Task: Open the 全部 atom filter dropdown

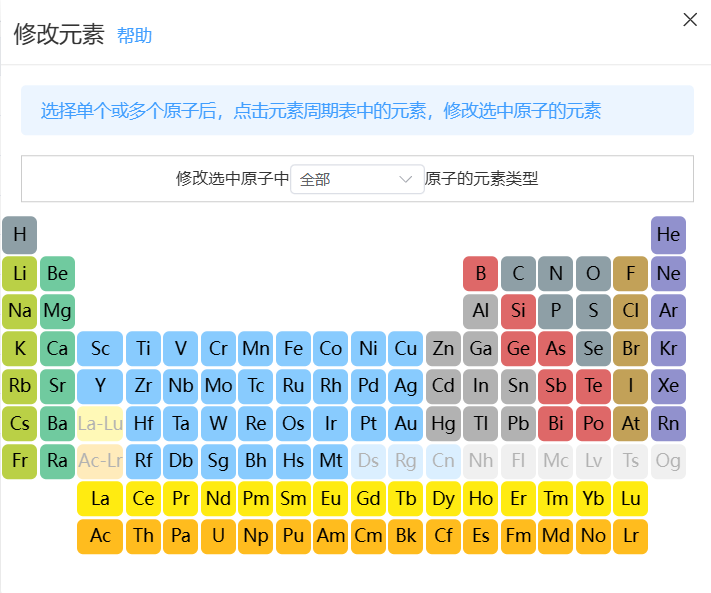Action: click(357, 179)
